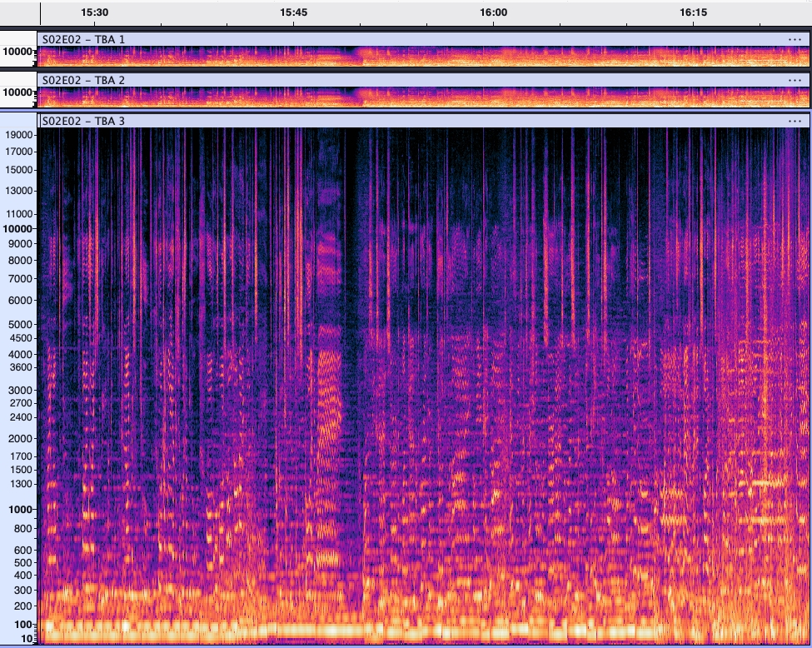This screenshot has width=812, height=648.
Task: Click the 10000 label on TBA 2 scale
Action: (17, 92)
